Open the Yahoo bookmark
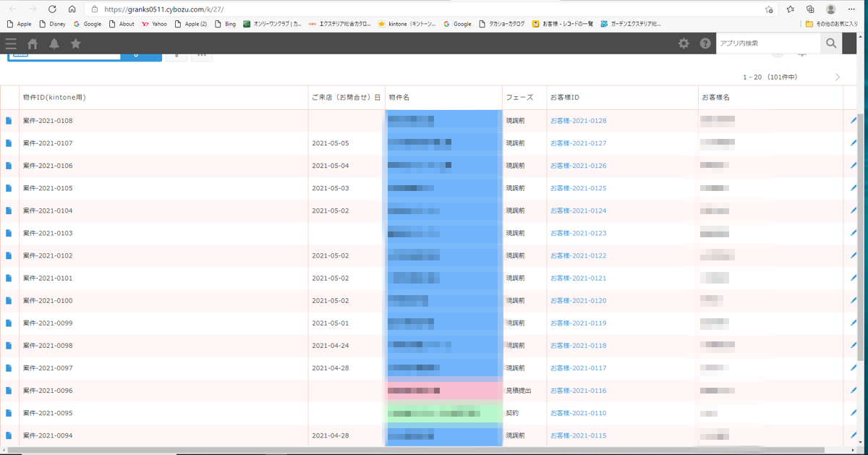Screen dimensions: 868x455 tap(154, 24)
